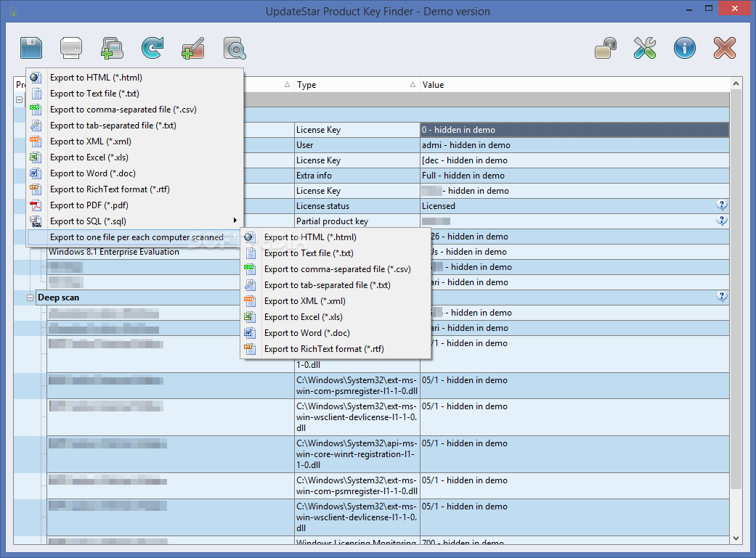Click the help icon in Partial product key row
The image size is (756, 558).
click(722, 221)
